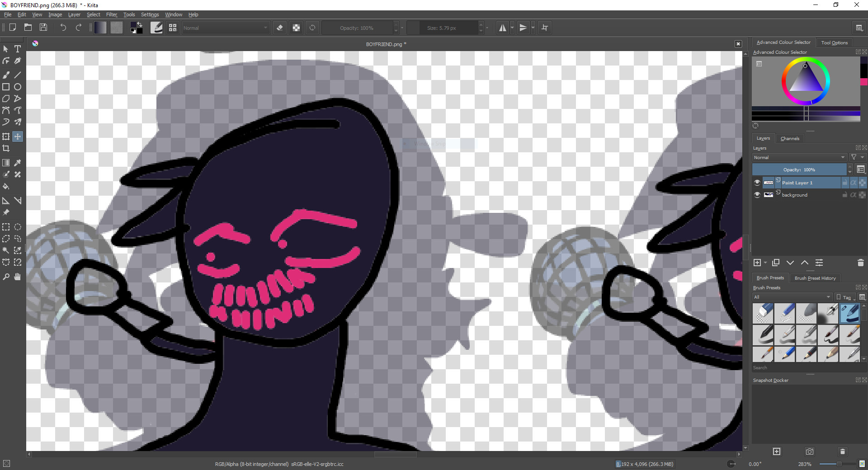This screenshot has width=868, height=470.
Task: Open the Filter menu
Action: (x=111, y=14)
